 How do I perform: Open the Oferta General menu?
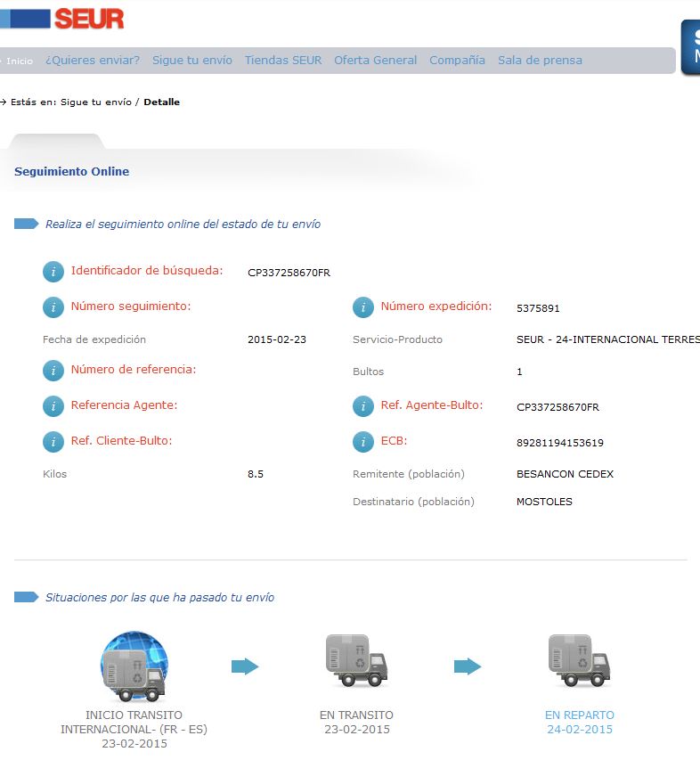coord(376,60)
